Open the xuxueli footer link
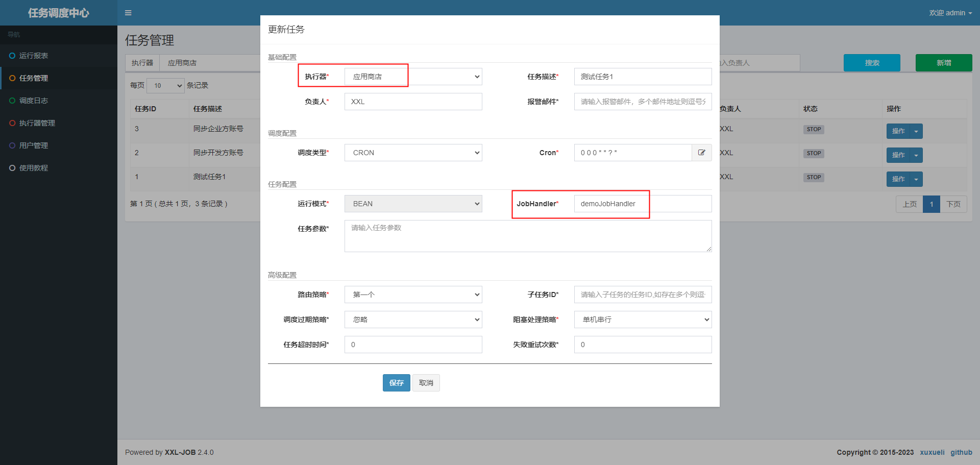The height and width of the screenshot is (465, 980). point(932,452)
